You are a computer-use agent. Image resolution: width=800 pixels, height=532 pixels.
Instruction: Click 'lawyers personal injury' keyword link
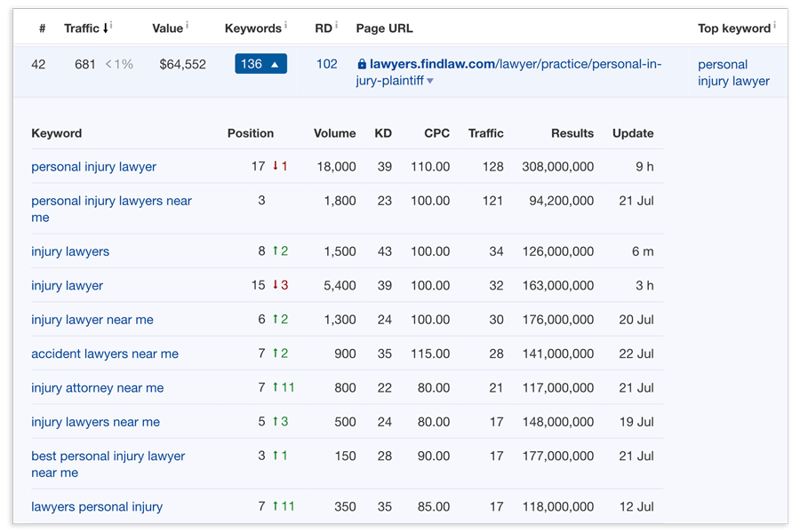pos(97,506)
